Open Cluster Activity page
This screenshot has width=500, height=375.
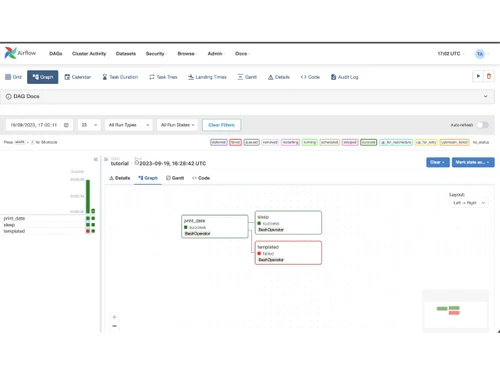(x=89, y=54)
